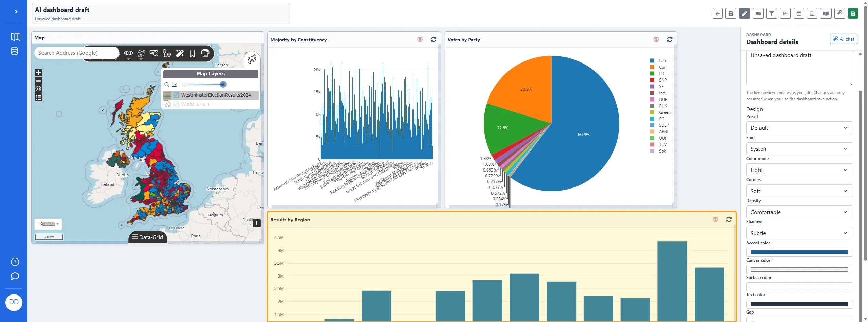
Task: Click the back arrow toolbar button
Action: pyautogui.click(x=717, y=14)
